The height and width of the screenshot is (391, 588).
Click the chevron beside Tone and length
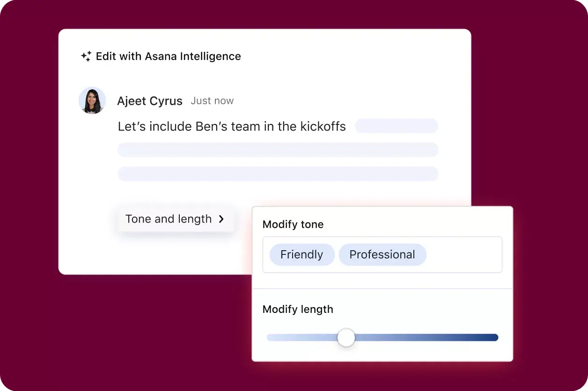221,219
